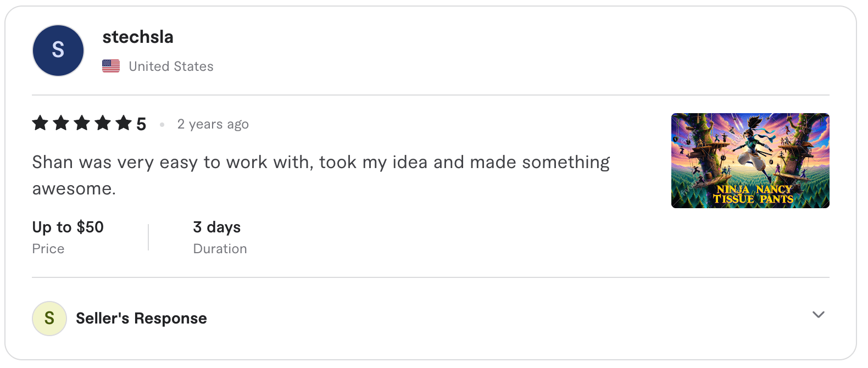Click the 5 rating number
Viewport: 868px width, 368px height.
[142, 124]
